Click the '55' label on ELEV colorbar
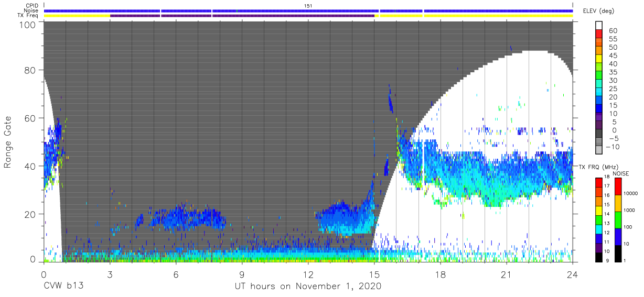644x297 pixels. [613, 39]
